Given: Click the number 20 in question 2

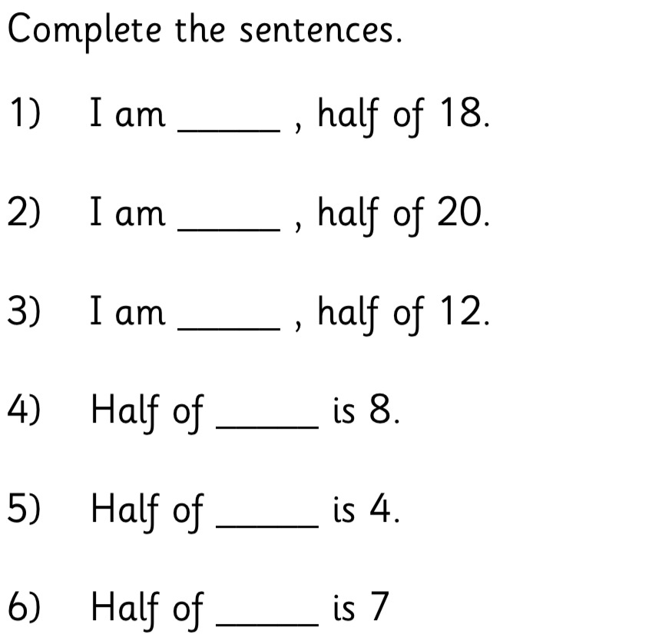Looking at the screenshot, I should click(460, 211).
